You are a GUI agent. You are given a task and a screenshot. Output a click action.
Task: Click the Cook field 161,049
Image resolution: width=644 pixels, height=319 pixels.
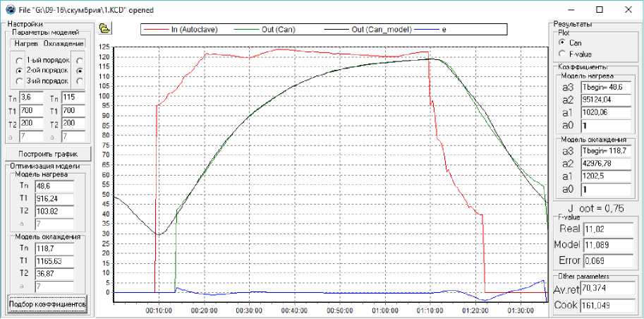pos(607,306)
